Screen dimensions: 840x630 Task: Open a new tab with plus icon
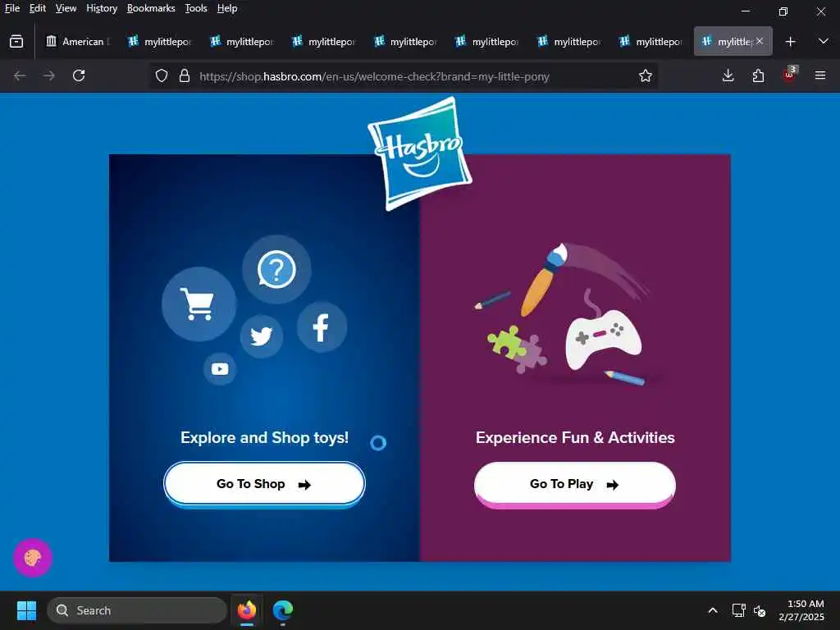coord(790,41)
